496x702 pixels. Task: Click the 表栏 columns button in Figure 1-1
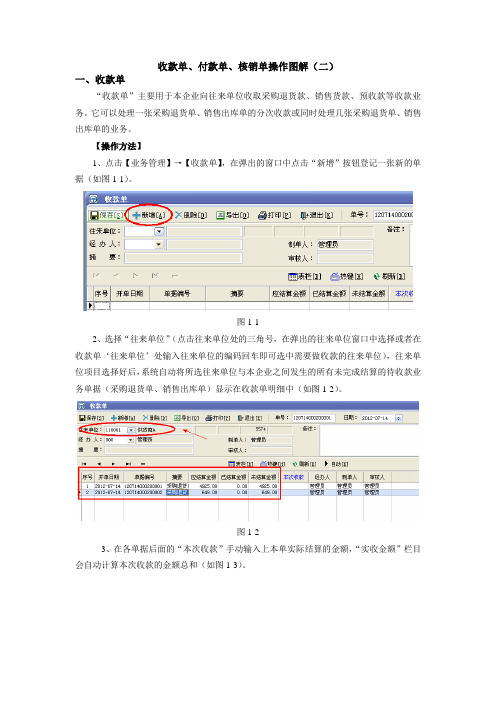pyautogui.click(x=304, y=277)
